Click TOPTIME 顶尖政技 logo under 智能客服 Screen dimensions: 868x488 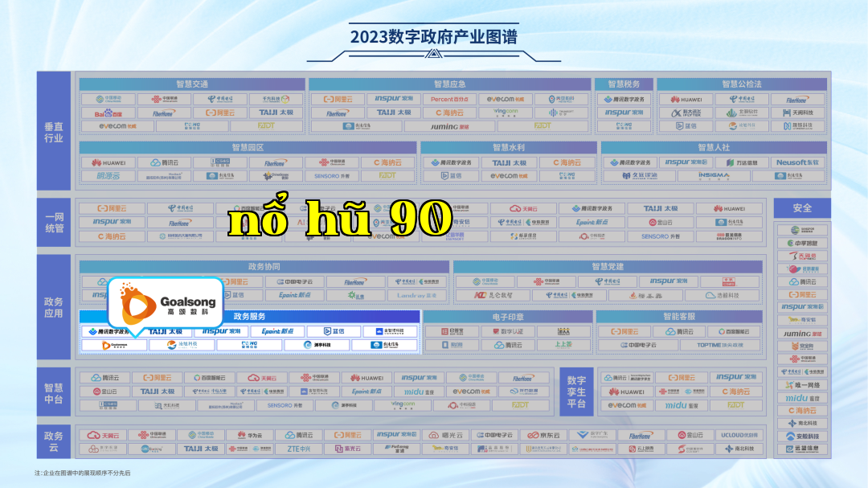pos(719,345)
